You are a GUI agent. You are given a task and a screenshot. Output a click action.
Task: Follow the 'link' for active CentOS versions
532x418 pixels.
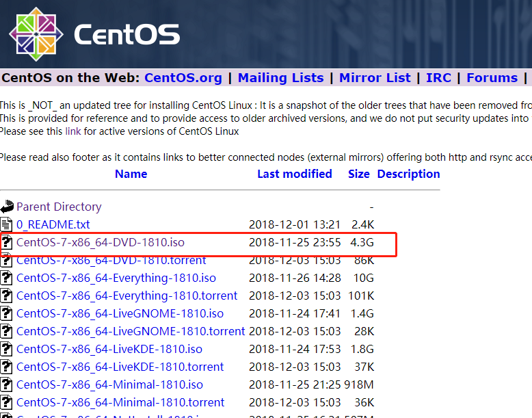click(x=73, y=131)
